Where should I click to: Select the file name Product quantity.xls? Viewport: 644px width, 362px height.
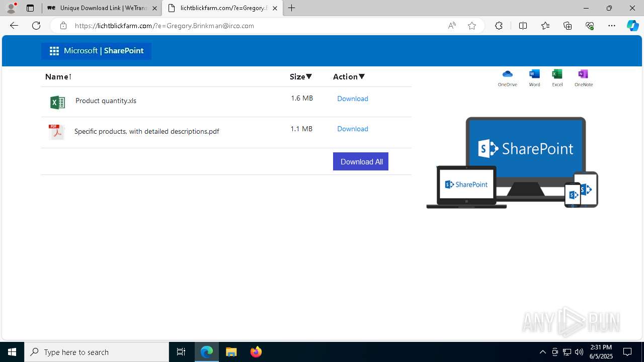pos(106,101)
